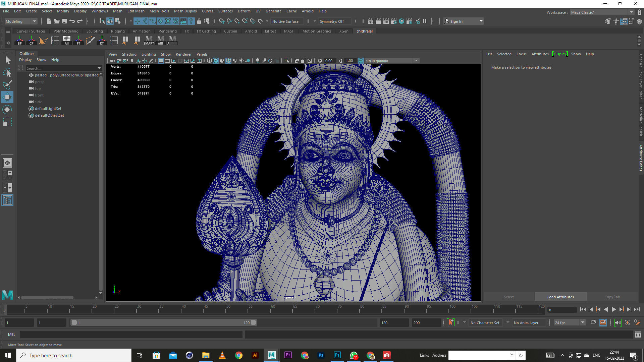Redo the last action

point(80,21)
